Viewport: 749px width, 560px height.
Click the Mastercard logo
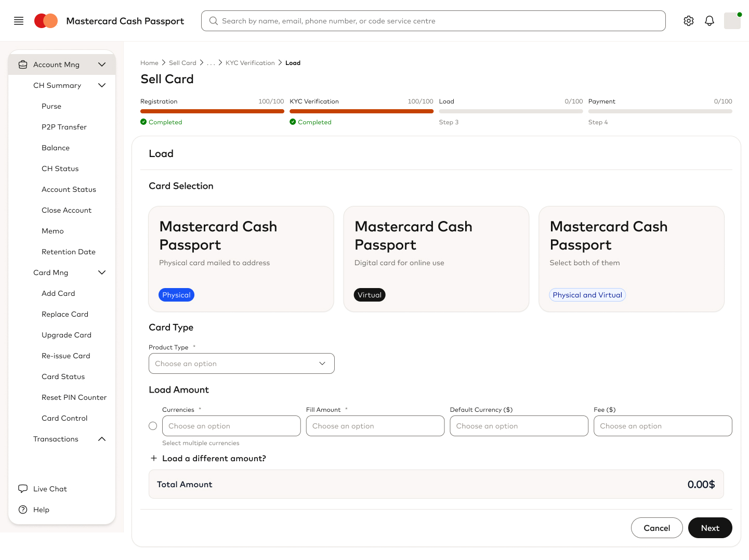[46, 21]
